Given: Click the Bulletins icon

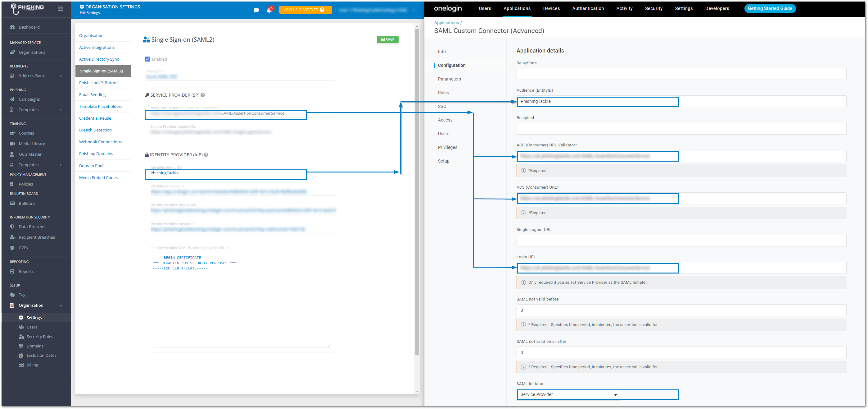Looking at the screenshot, I should (12, 204).
